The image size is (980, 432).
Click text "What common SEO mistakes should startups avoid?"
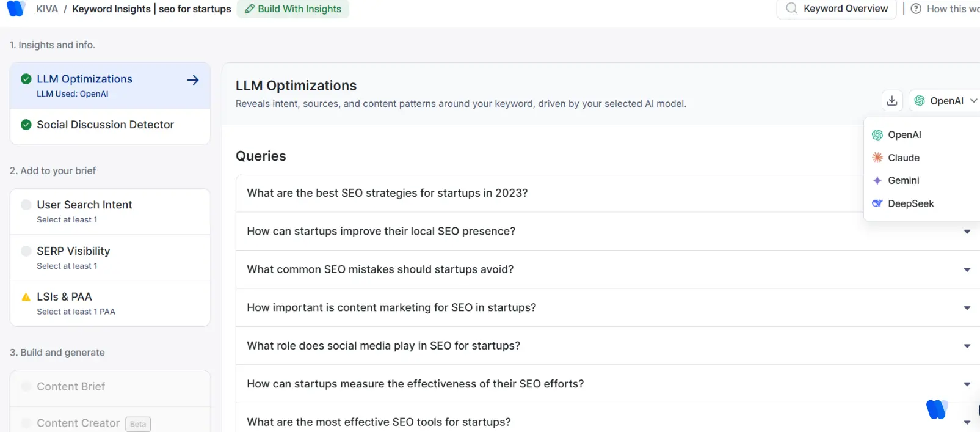point(380,269)
